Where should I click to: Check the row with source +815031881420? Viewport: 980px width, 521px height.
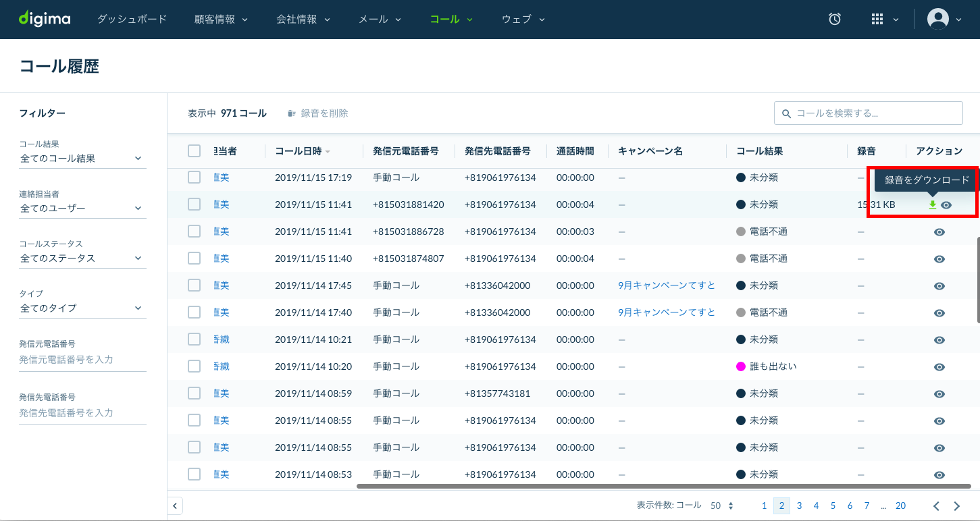point(194,204)
